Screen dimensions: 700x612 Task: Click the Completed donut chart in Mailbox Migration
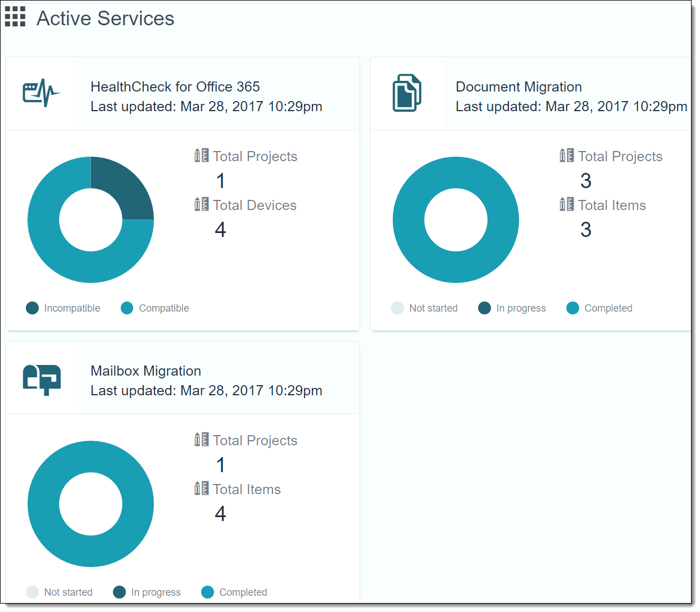91,455
